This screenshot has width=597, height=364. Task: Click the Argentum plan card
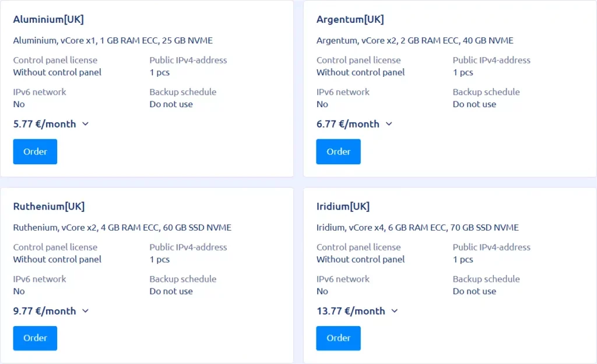[x=449, y=87]
